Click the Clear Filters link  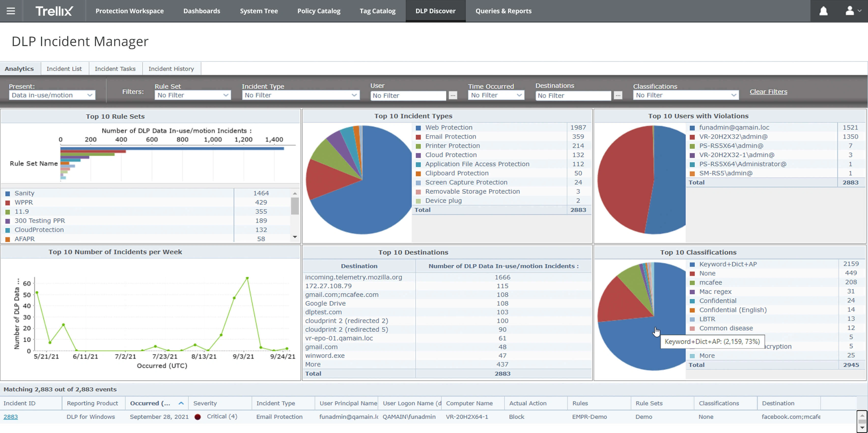768,92
